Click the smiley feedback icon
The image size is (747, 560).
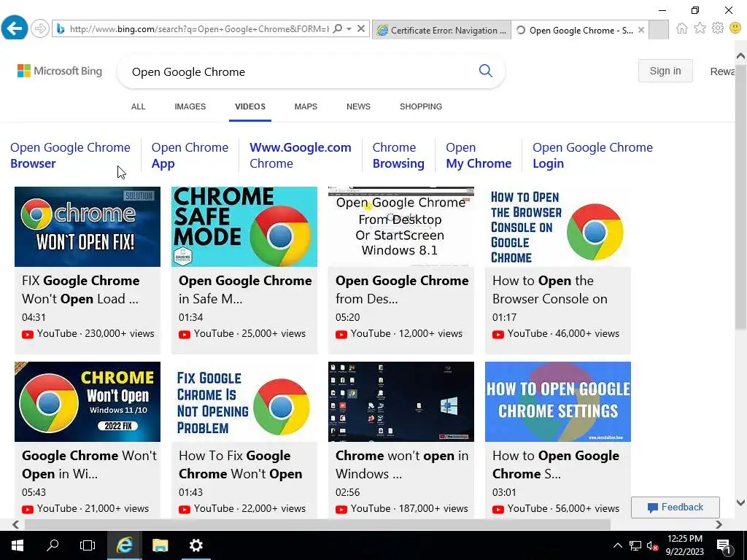click(735, 28)
